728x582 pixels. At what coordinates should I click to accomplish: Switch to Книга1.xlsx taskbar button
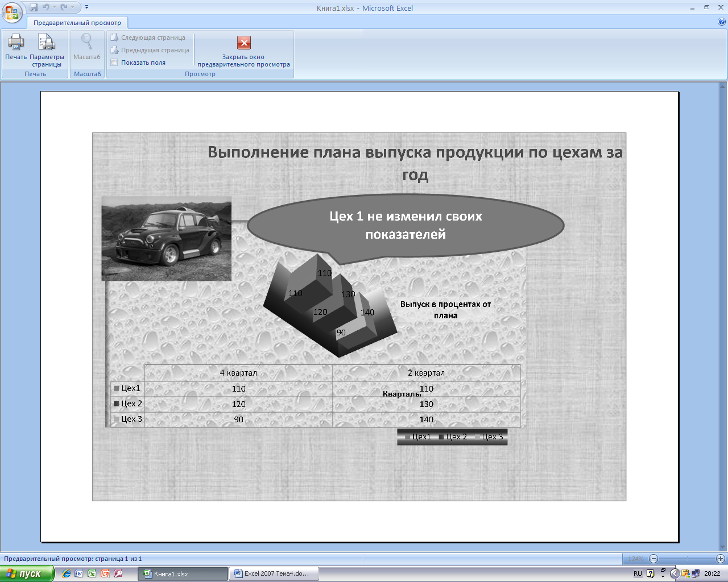pos(183,573)
